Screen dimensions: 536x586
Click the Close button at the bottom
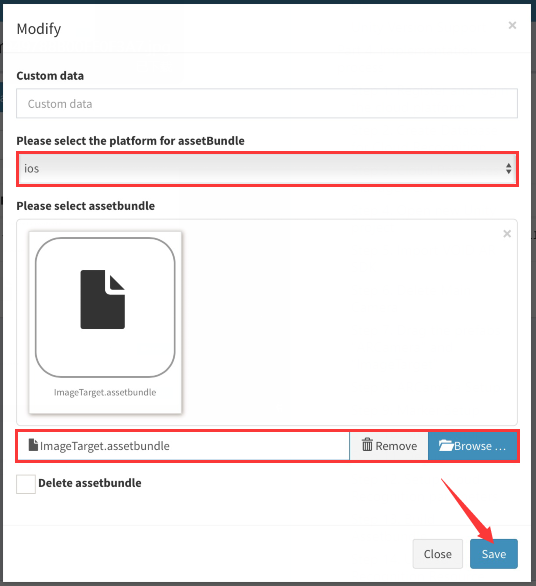[437, 554]
